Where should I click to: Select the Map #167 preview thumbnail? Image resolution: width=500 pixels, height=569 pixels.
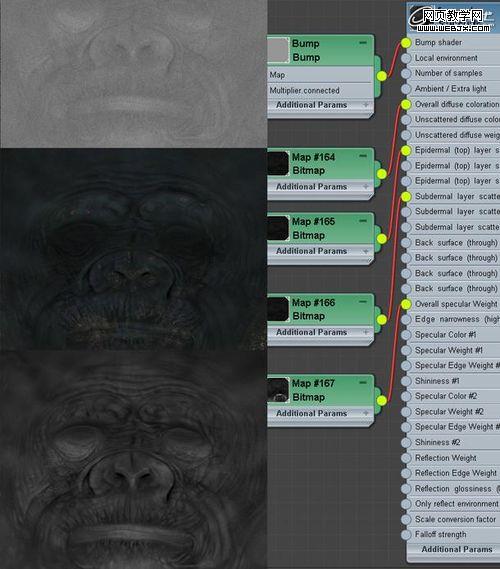point(278,390)
